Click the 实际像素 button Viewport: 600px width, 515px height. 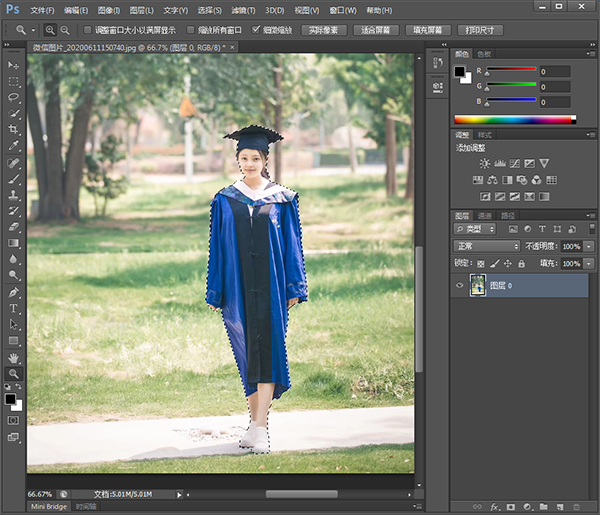point(322,30)
